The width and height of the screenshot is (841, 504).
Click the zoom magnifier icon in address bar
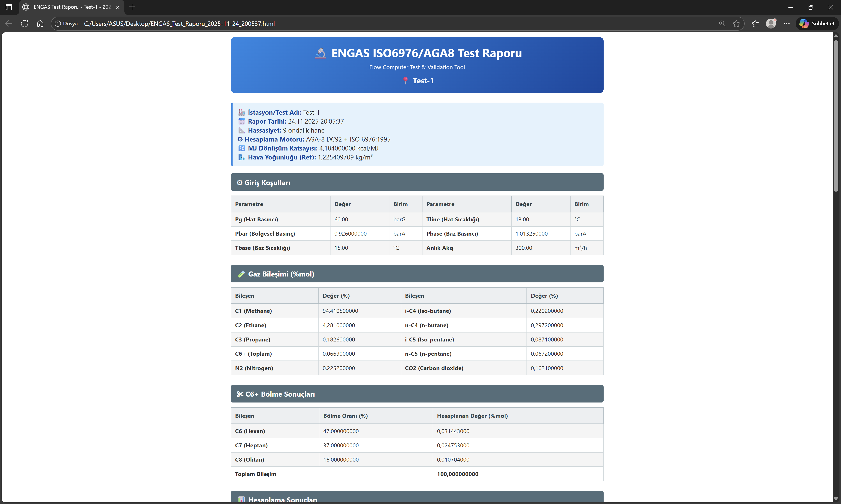[722, 23]
